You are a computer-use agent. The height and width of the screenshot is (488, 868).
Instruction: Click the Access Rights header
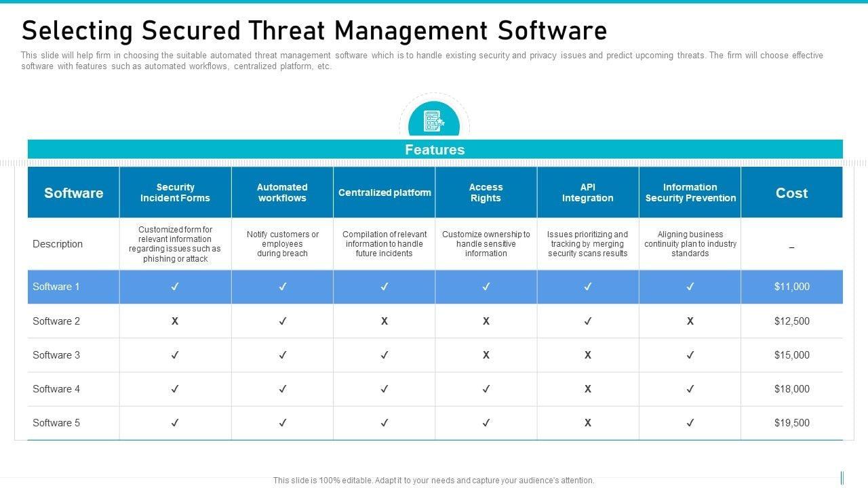[486, 193]
